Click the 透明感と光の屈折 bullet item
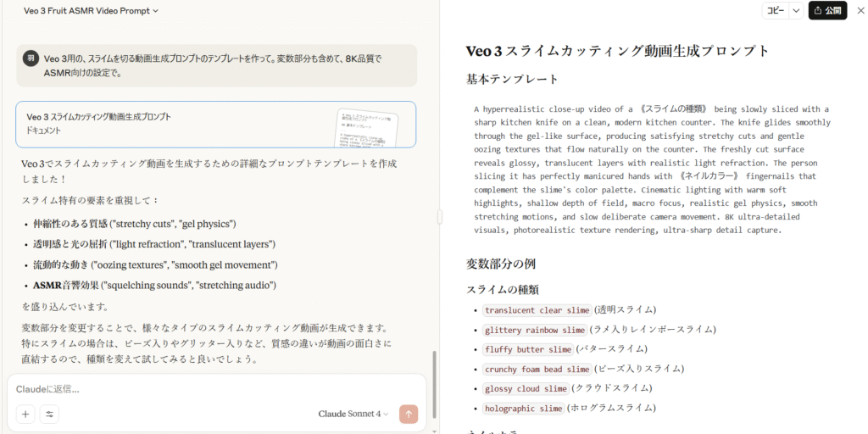 tap(154, 244)
